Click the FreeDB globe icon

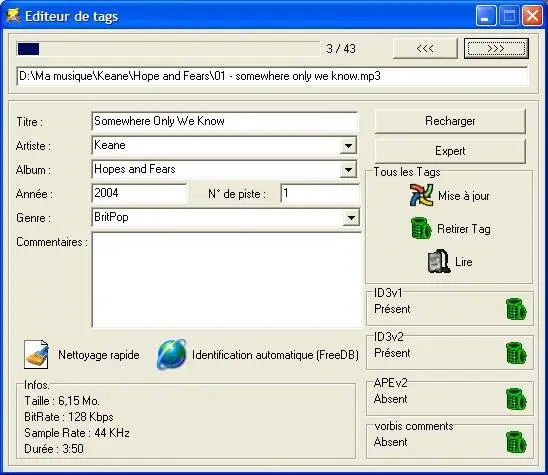point(171,354)
